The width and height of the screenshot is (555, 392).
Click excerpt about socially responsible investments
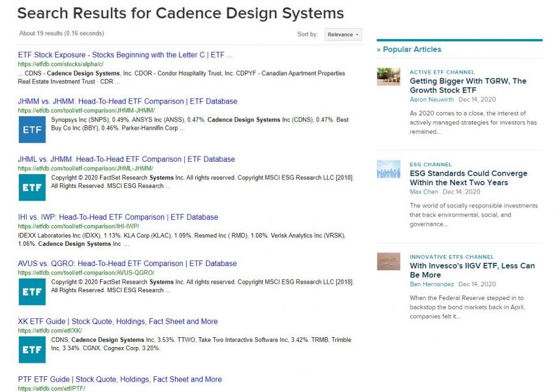[x=473, y=215]
